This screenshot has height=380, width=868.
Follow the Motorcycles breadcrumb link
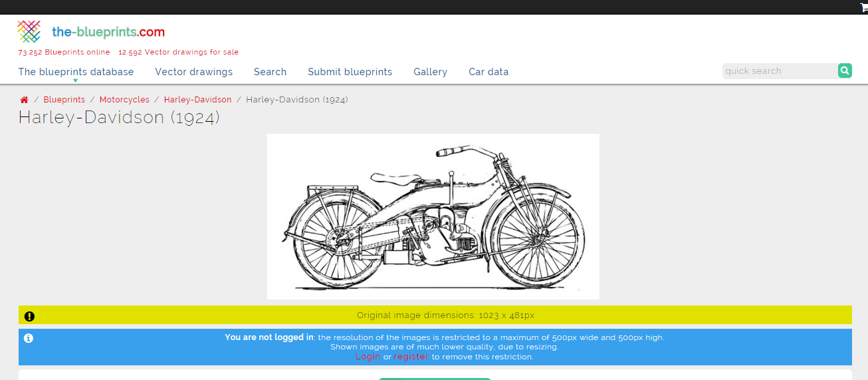coord(124,100)
